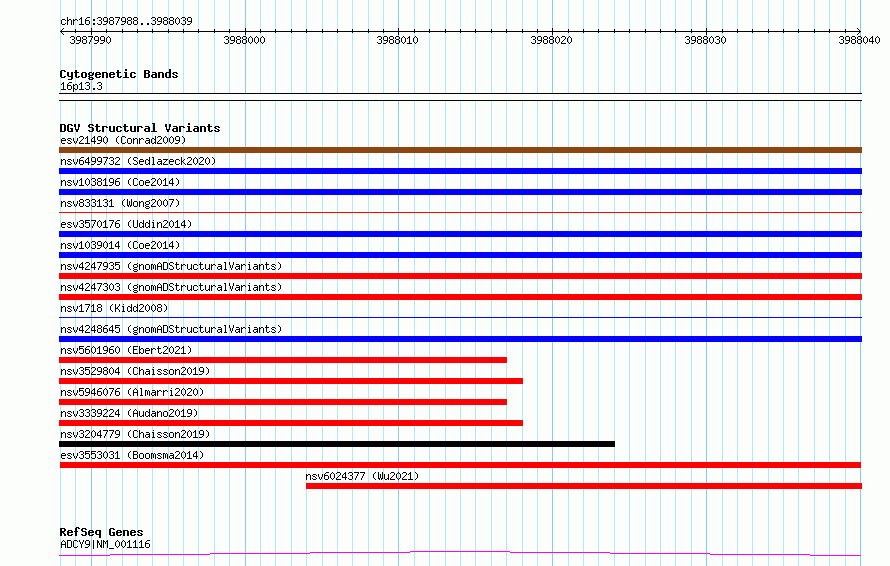890x566 pixels.
Task: Click red bar under nsv3529804
Action: 291,381
